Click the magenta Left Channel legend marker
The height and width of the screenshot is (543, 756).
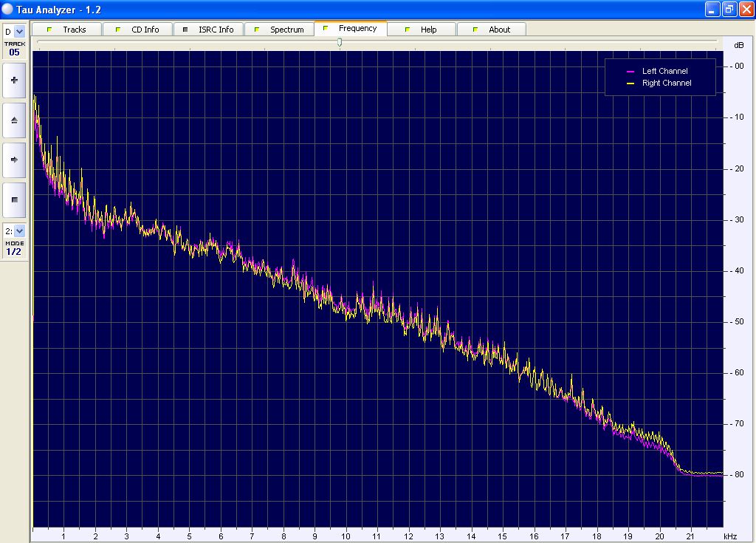[630, 72]
